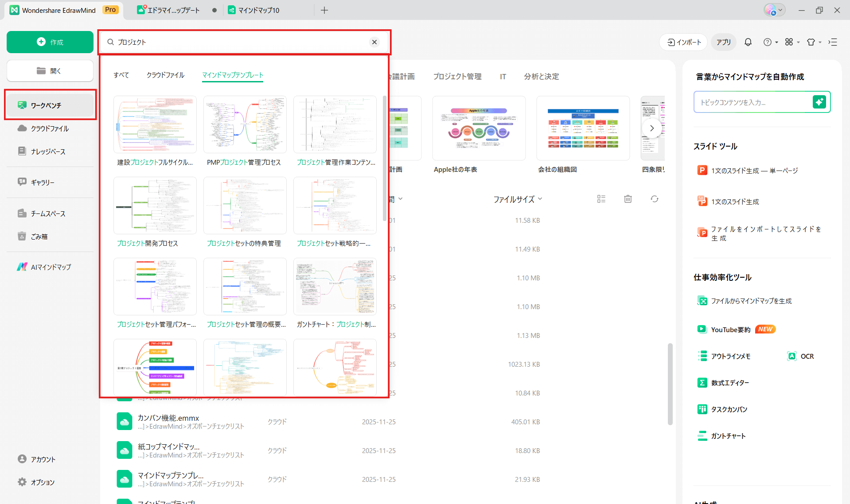The image size is (850, 504).
Task: Click the トピックコンテンツ input field
Action: [x=752, y=102]
